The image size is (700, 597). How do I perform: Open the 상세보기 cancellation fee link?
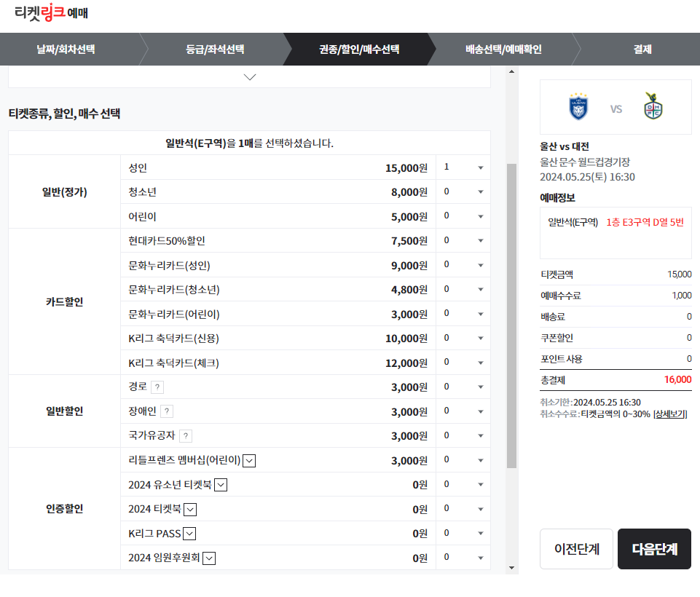(x=670, y=414)
